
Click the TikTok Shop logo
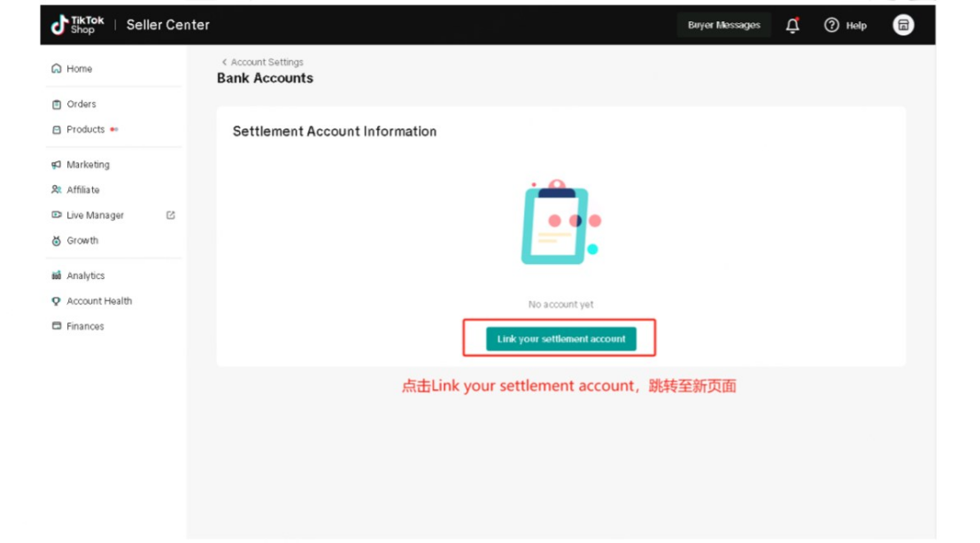[x=77, y=25]
